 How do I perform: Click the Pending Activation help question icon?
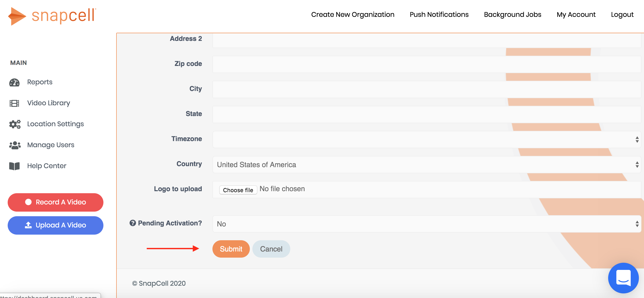click(x=133, y=223)
